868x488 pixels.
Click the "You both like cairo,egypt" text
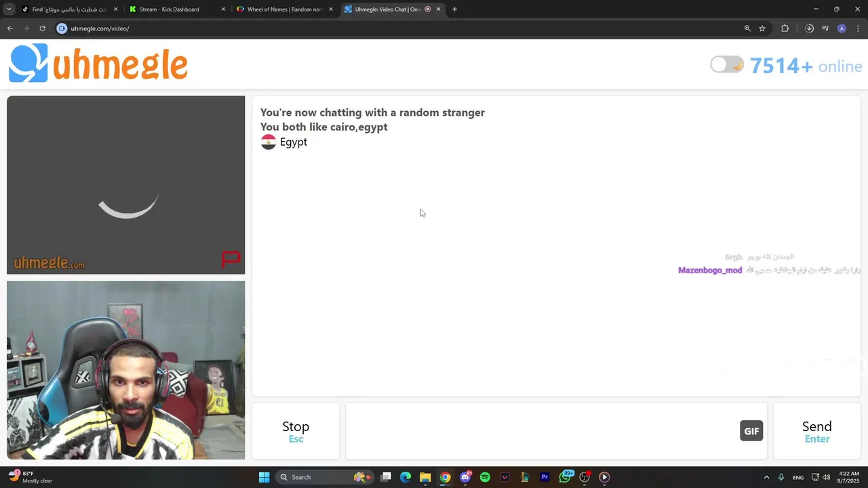coord(324,127)
